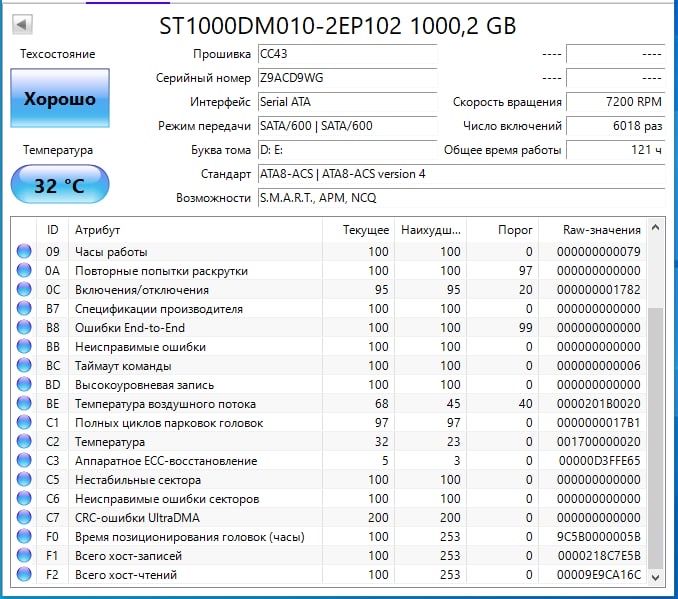Click raw value 9C5B0000005B
This screenshot has width=678, height=599.
598,537
